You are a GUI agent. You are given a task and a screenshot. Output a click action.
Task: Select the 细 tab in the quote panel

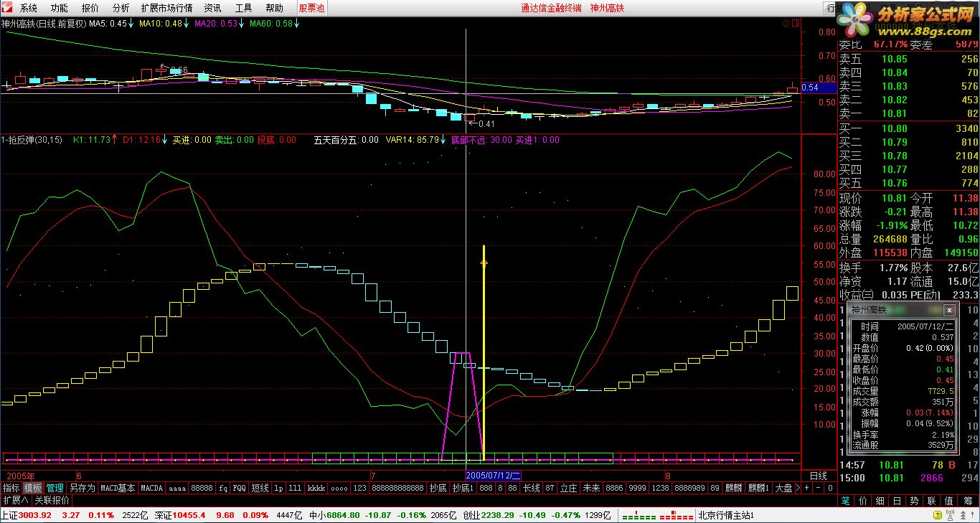click(881, 500)
